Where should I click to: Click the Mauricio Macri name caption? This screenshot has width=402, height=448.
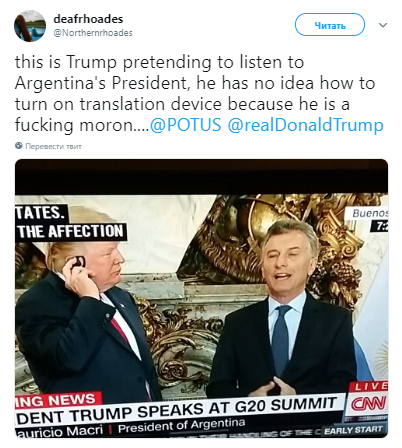(x=59, y=431)
